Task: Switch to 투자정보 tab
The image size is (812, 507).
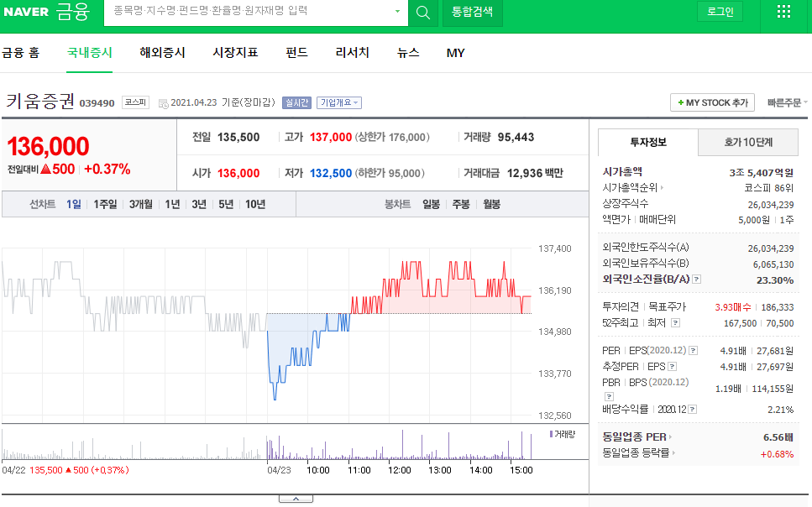Action: [648, 142]
